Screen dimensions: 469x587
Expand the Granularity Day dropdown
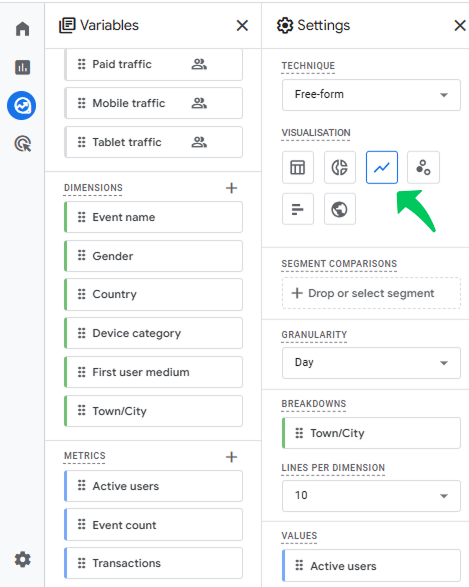click(371, 363)
